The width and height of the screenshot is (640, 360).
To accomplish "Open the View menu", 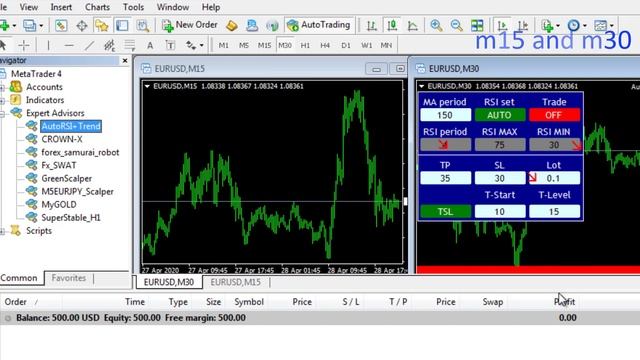I will point(29,7).
